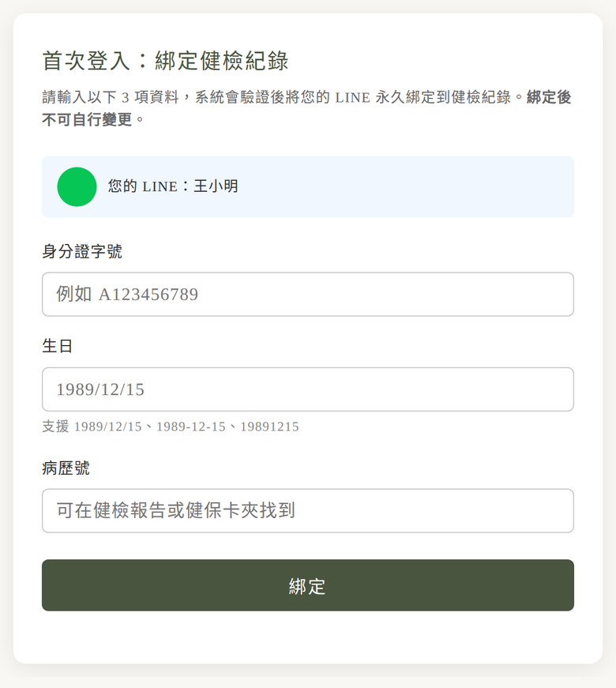This screenshot has height=688, width=616.
Task: Click the 1989-12-15 dashed format example
Action: [x=190, y=427]
